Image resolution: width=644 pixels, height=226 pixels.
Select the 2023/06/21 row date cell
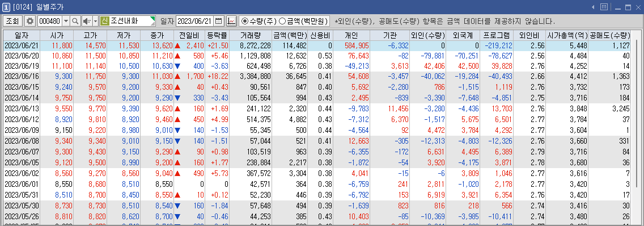click(21, 45)
